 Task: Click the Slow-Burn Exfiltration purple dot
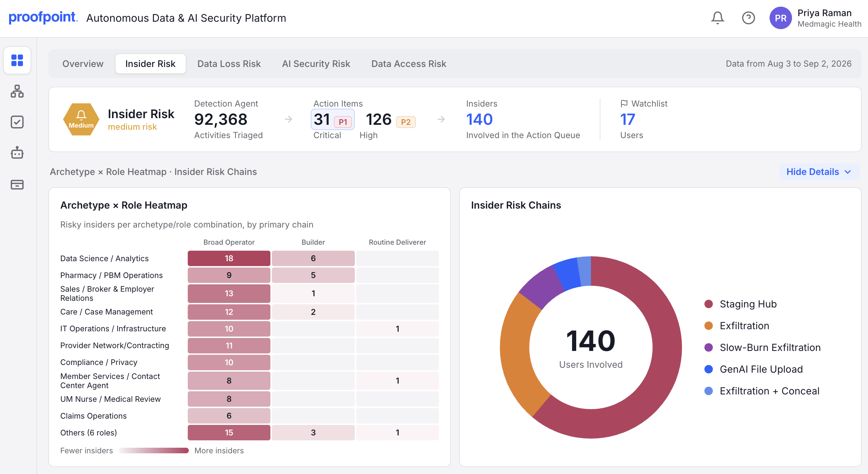[x=709, y=347]
